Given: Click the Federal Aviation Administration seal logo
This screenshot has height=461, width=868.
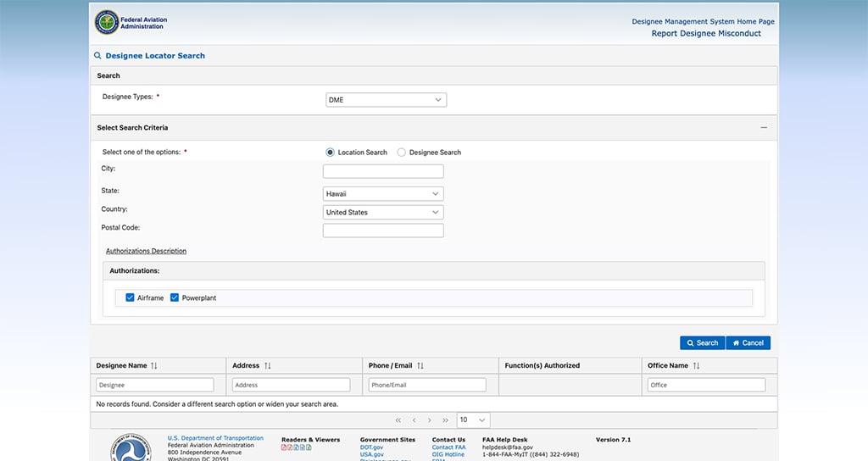Looking at the screenshot, I should click(x=107, y=22).
